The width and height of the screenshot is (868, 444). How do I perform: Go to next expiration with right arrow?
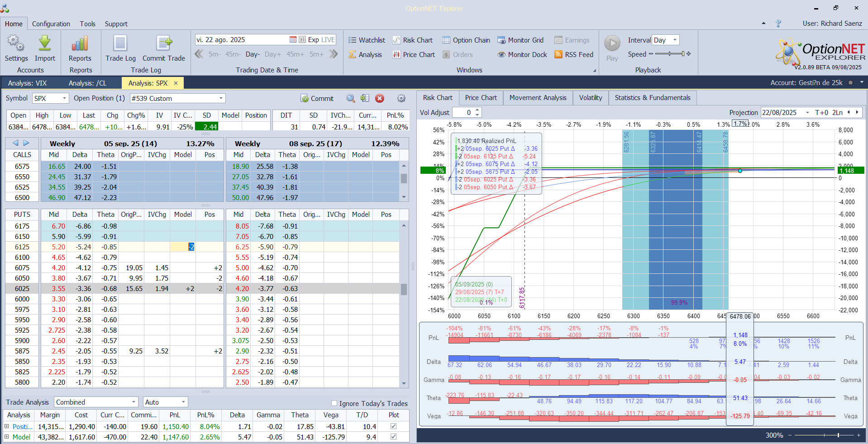coord(26,143)
